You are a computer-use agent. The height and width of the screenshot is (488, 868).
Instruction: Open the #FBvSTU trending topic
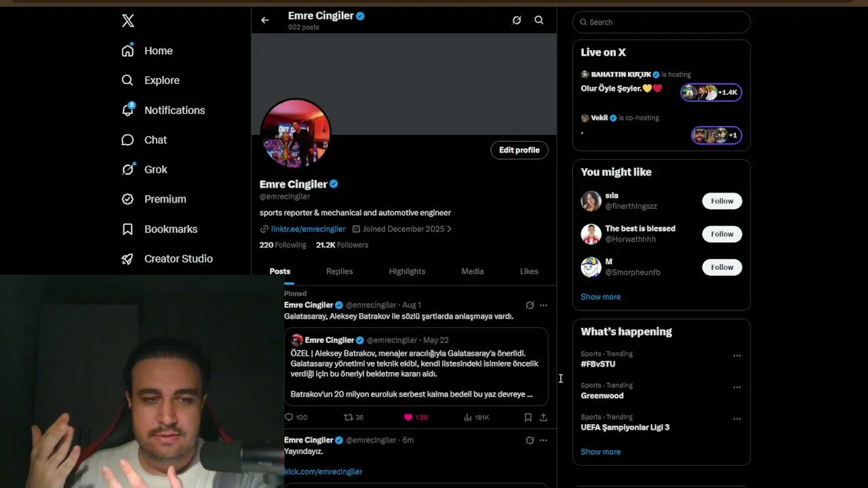pos(598,364)
